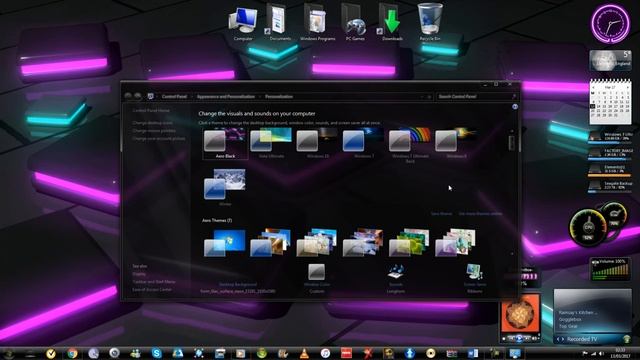Click Top Gear in Media Center gadget
This screenshot has width=640, height=360.
point(568,326)
